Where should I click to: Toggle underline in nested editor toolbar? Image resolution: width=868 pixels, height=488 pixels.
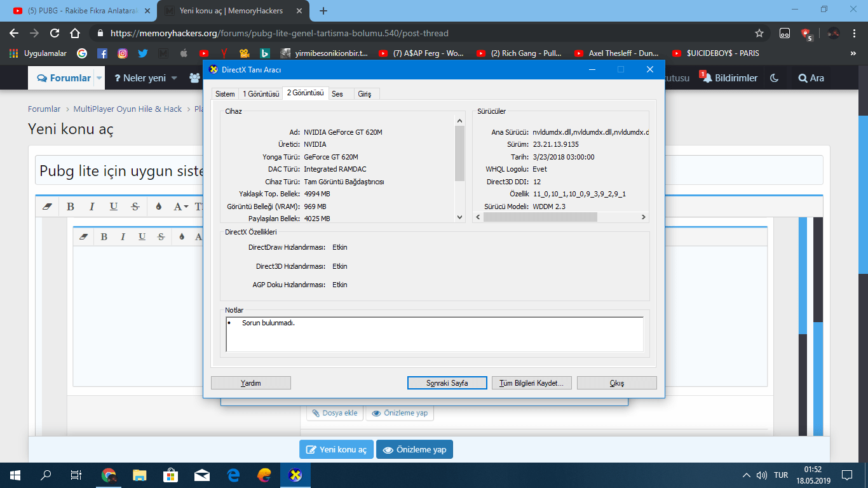[142, 236]
